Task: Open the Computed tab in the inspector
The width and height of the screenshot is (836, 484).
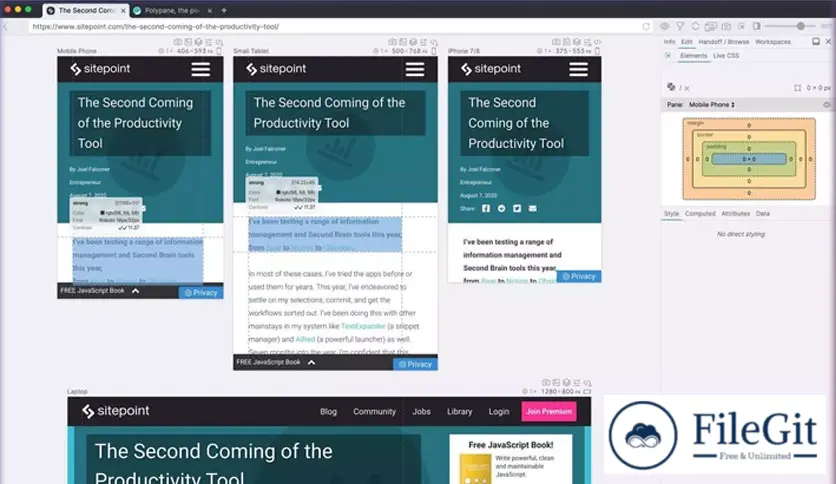Action: pos(700,213)
